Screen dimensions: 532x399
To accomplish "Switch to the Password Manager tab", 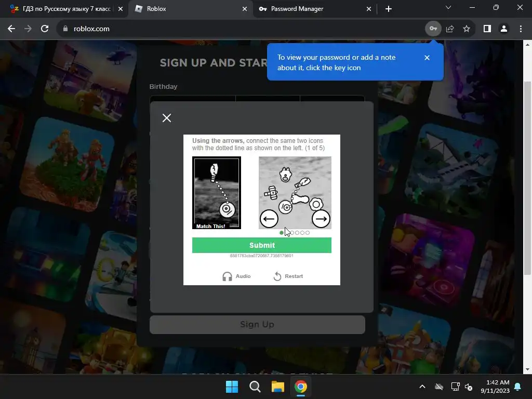I will click(x=312, y=9).
